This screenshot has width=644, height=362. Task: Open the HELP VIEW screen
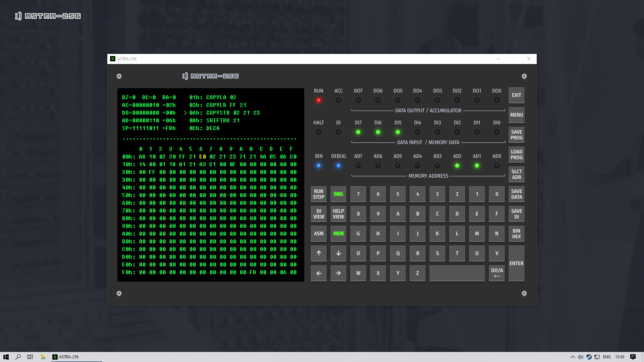pyautogui.click(x=338, y=214)
